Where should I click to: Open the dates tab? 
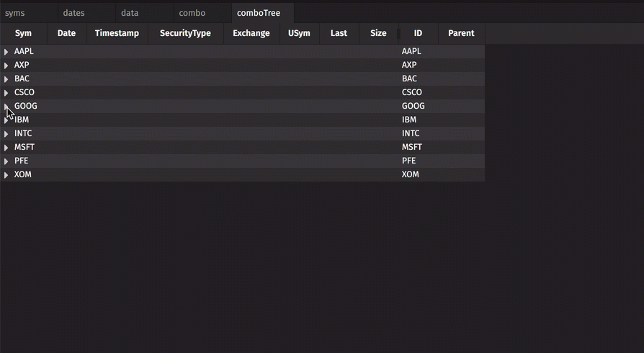point(73,13)
